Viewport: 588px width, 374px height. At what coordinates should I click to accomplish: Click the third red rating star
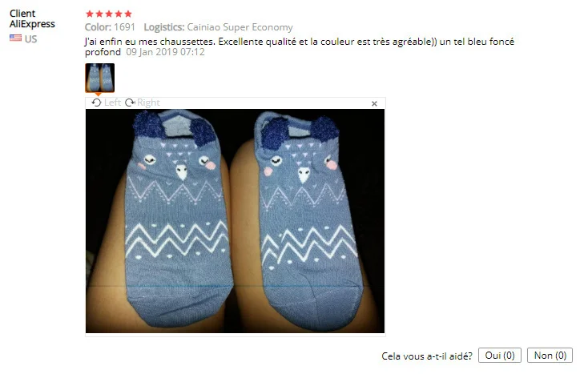tap(109, 14)
